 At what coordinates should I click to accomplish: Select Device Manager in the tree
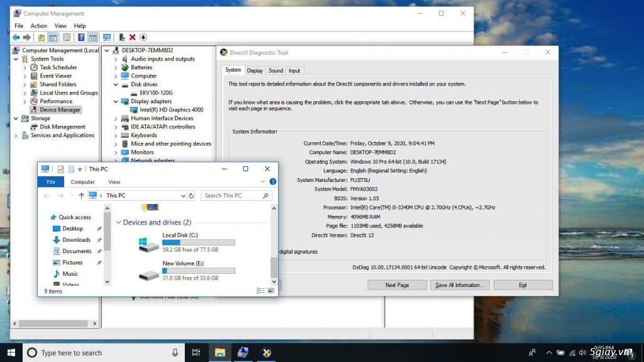[60, 110]
